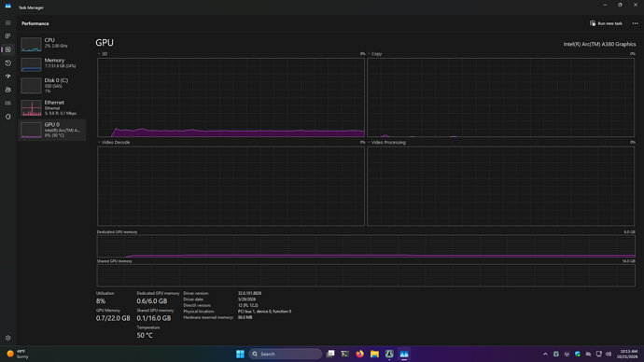Click inside the Video Decode graph area
Image resolution: width=644 pixels, height=362 pixels.
[231, 186]
